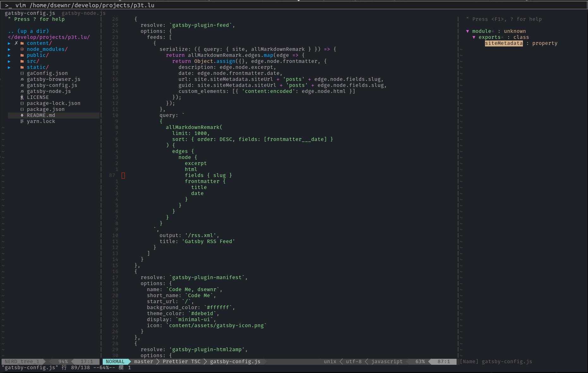
Task: Click the 63% position indicator
Action: [420, 362]
